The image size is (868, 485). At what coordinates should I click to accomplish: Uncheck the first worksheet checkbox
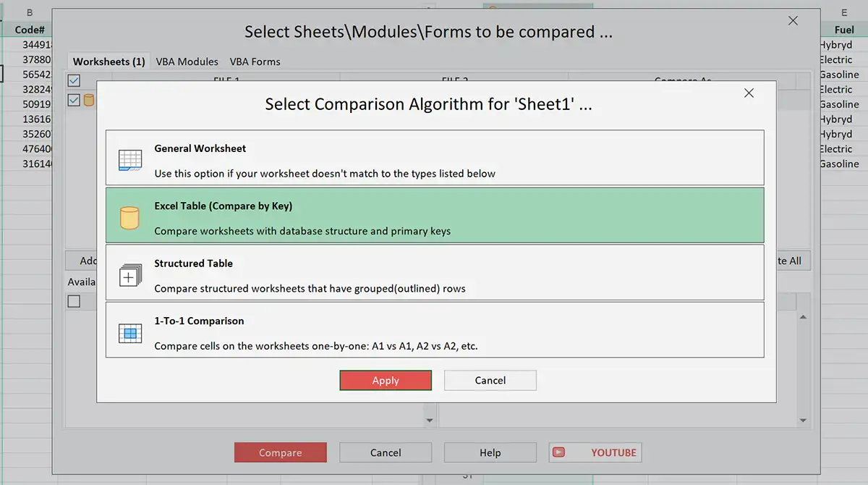[73, 80]
